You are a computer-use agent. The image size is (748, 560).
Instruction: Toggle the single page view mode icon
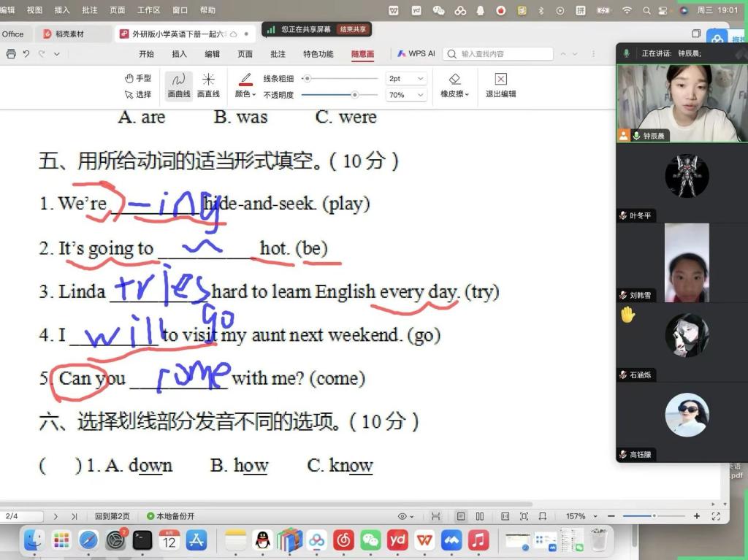click(461, 516)
